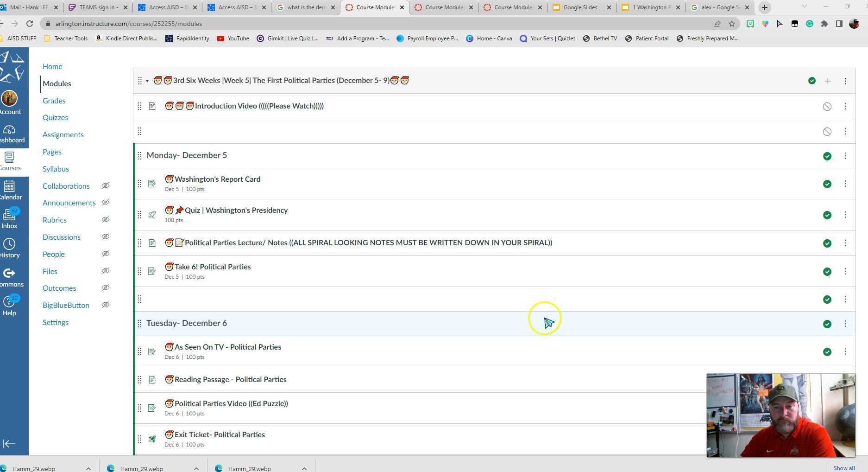The width and height of the screenshot is (868, 472).
Task: Open the Reading Passage - Political Parties page
Action: [x=230, y=379]
